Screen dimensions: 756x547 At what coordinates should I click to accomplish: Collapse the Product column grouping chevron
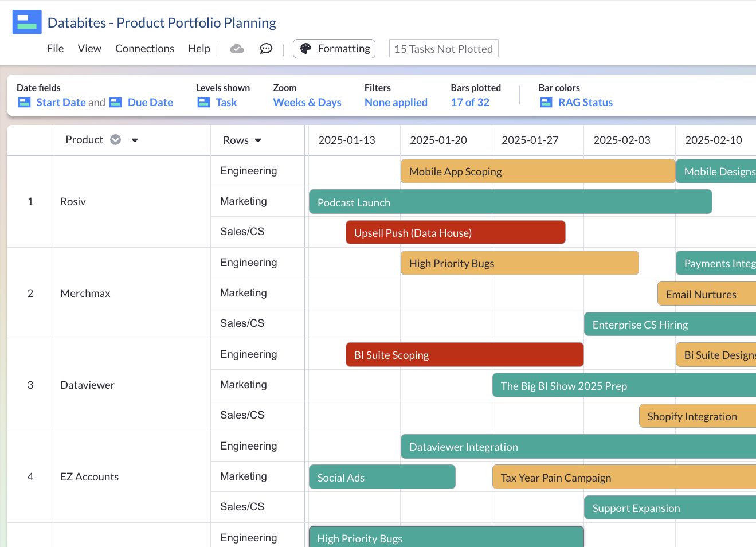point(115,139)
